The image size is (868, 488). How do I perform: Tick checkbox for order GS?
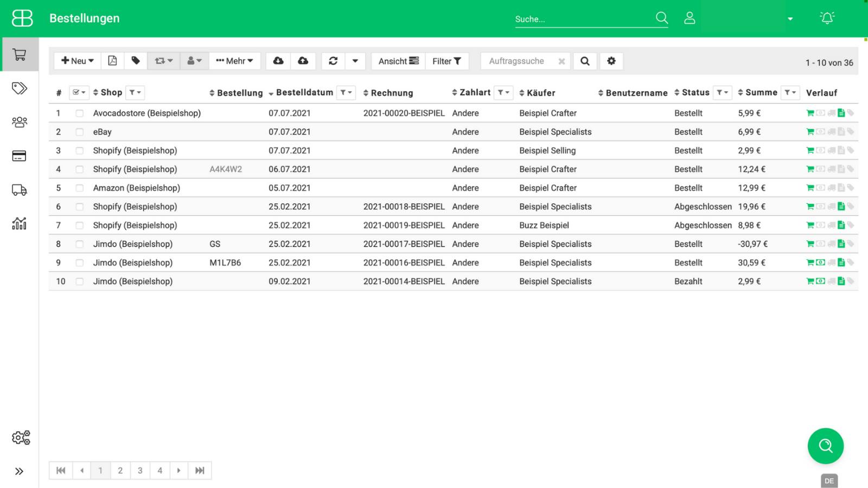[x=80, y=244]
